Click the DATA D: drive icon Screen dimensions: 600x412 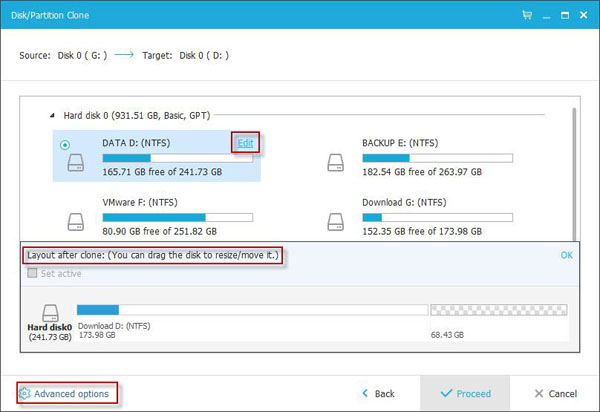tap(75, 162)
